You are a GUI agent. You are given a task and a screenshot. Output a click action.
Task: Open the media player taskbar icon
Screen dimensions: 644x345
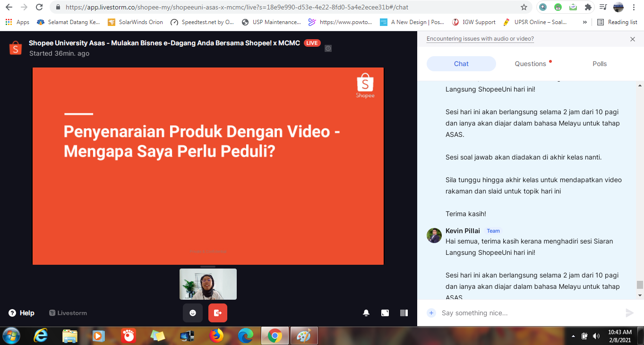pos(98,336)
